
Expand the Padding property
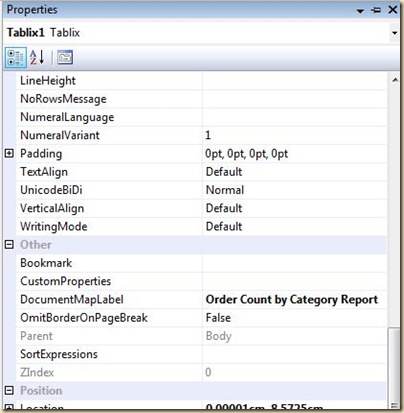[9, 153]
